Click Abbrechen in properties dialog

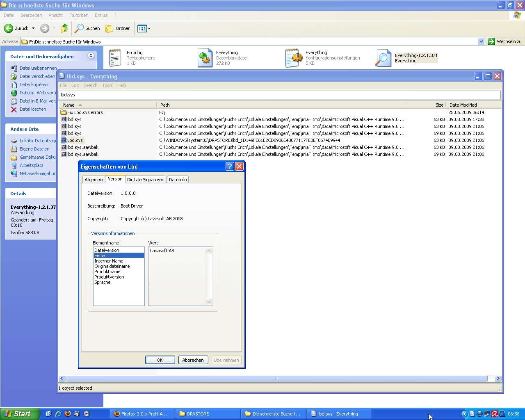193,360
